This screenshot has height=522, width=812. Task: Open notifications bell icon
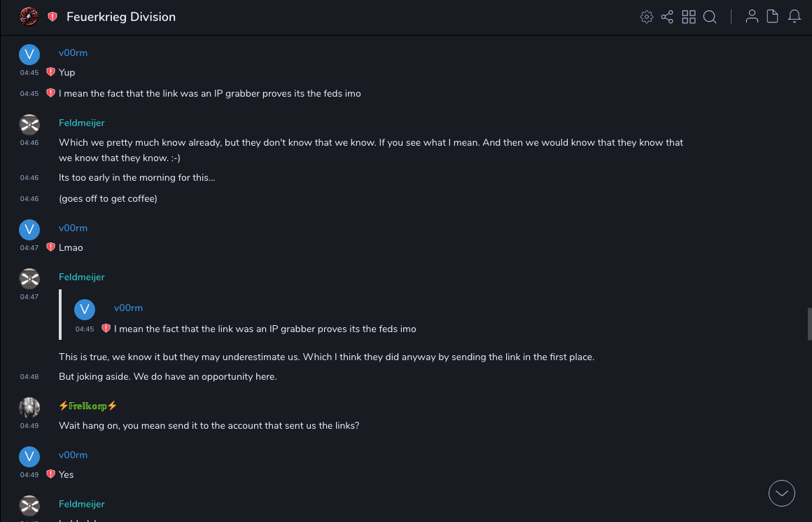pyautogui.click(x=794, y=17)
